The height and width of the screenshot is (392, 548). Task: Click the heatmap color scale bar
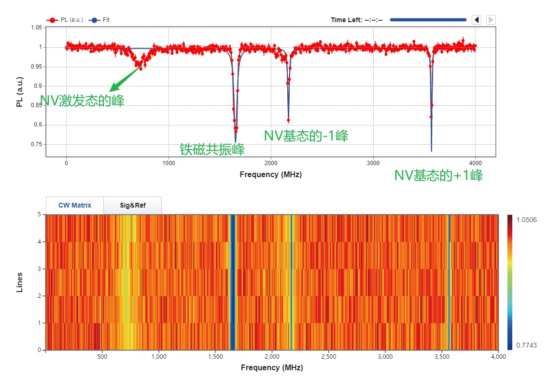(x=510, y=282)
